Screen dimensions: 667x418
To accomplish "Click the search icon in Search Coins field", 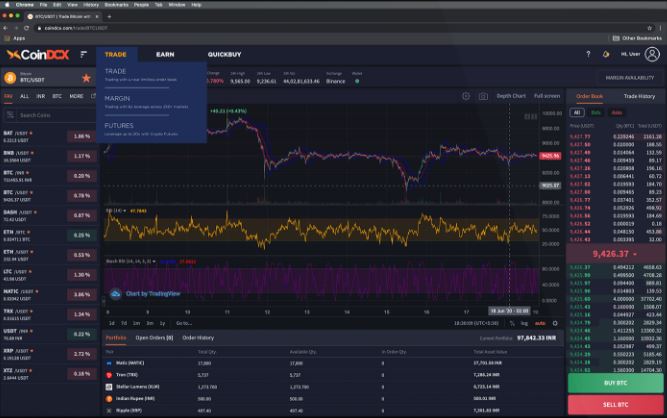I will point(10,115).
